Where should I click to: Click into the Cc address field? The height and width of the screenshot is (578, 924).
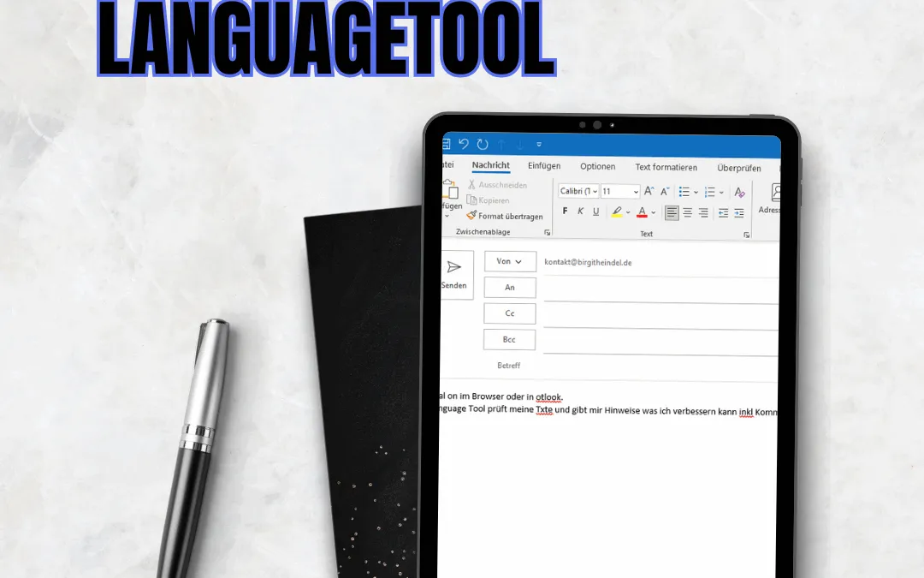point(660,317)
